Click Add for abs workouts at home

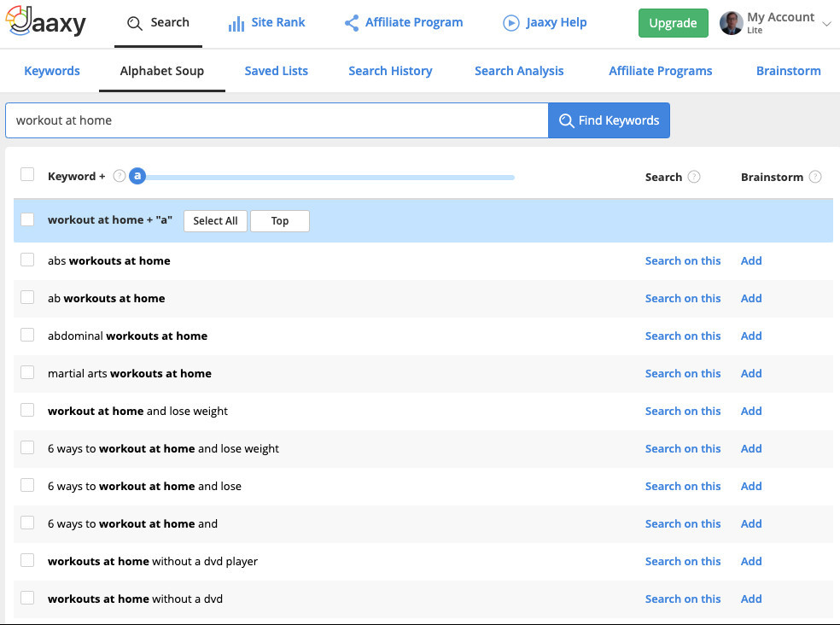(751, 260)
